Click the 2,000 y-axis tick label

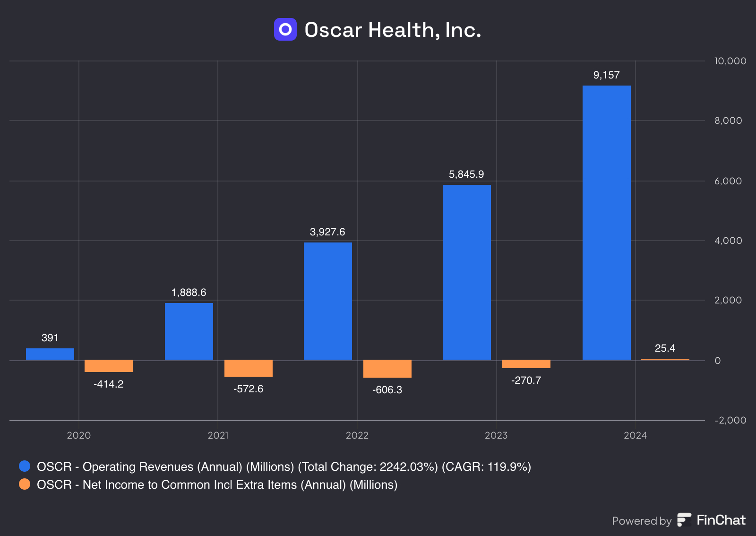click(x=728, y=300)
